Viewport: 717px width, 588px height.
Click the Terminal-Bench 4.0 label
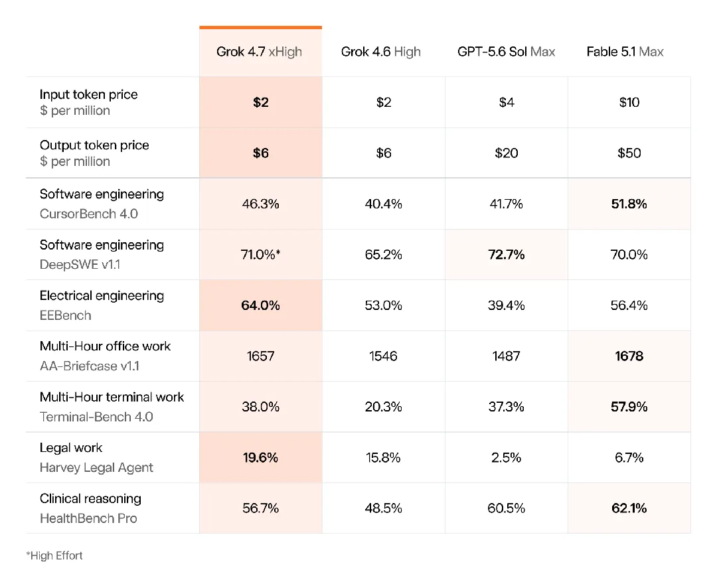click(x=96, y=417)
